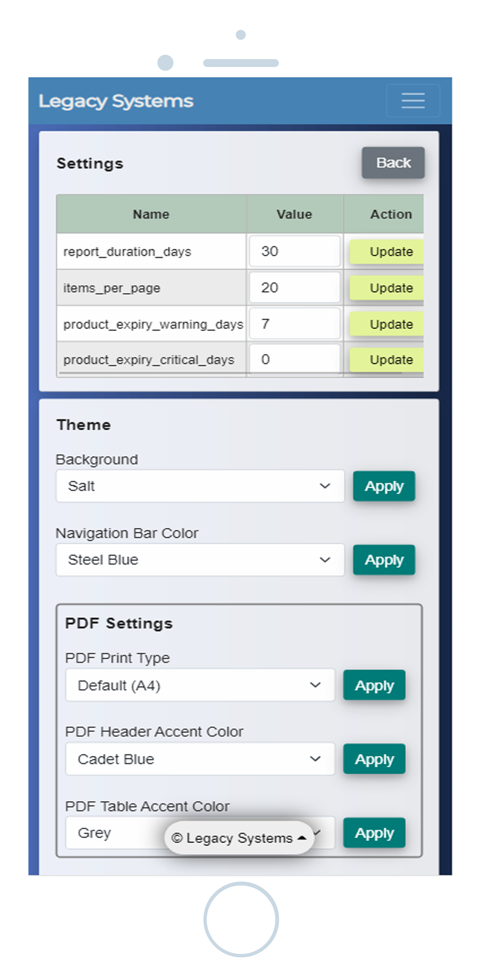Viewport: 481px width, 980px height.
Task: Expand the Navigation Bar Color dropdown
Action: pos(200,560)
